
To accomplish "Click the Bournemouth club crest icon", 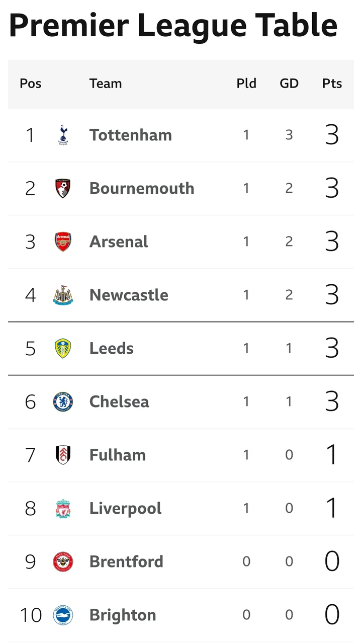I will (x=63, y=188).
